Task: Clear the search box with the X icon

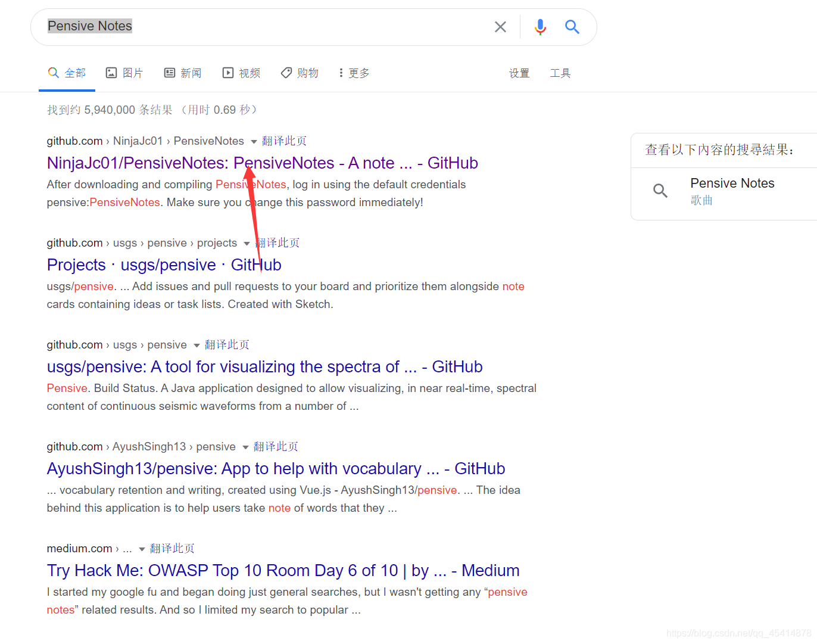Action: pyautogui.click(x=500, y=27)
